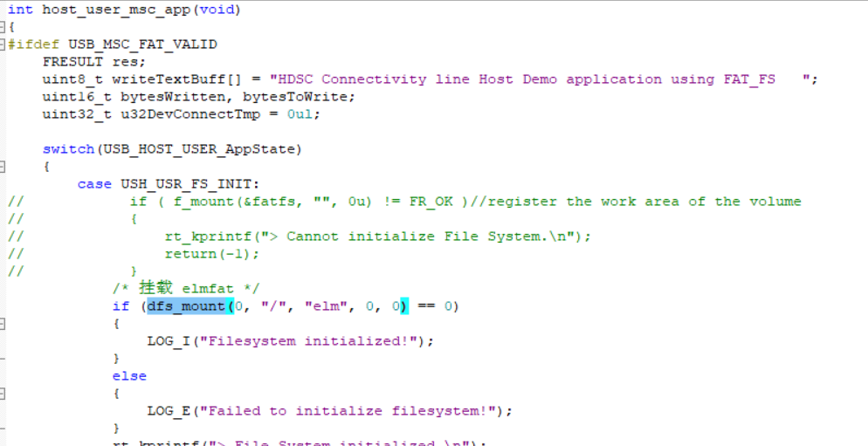The height and width of the screenshot is (446, 868).
Task: Click USB_HOST_USER_AppState in the switch
Action: point(199,149)
